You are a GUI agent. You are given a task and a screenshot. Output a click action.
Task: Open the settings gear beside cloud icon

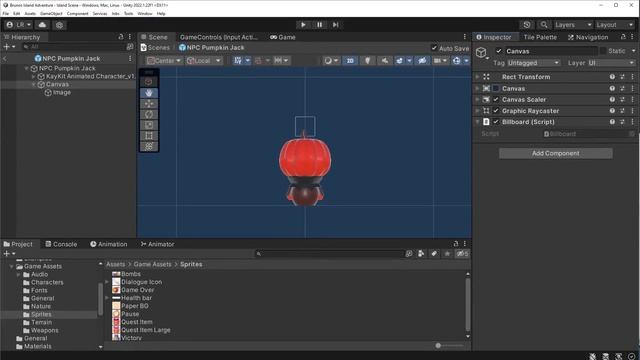pyautogui.click(x=60, y=25)
